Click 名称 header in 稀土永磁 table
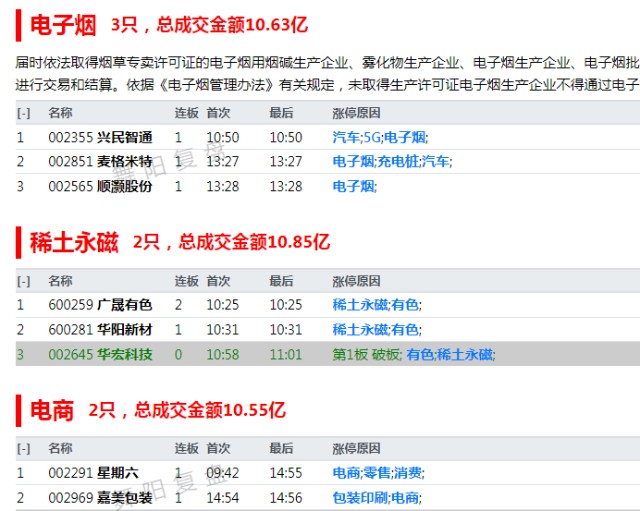This screenshot has width=640, height=511. [x=60, y=281]
